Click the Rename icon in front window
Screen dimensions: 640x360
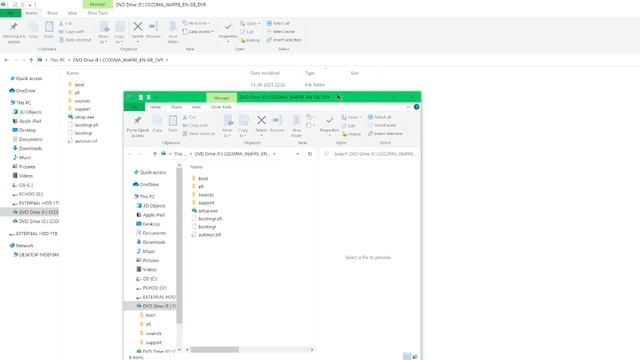coord(277,120)
